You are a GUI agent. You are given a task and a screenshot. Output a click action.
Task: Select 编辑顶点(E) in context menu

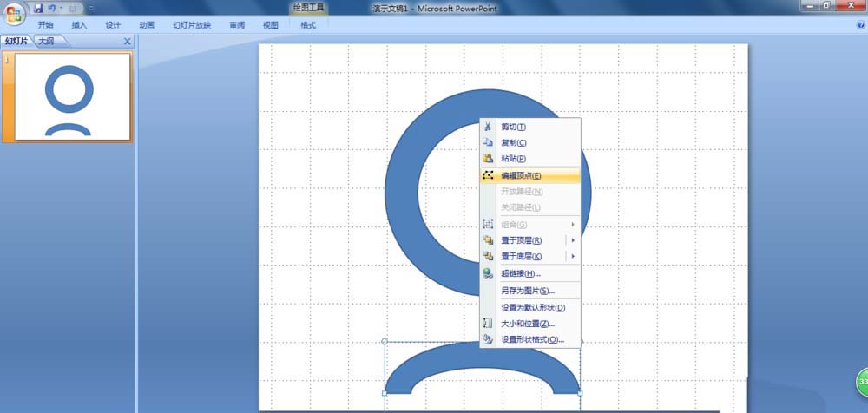coord(529,175)
